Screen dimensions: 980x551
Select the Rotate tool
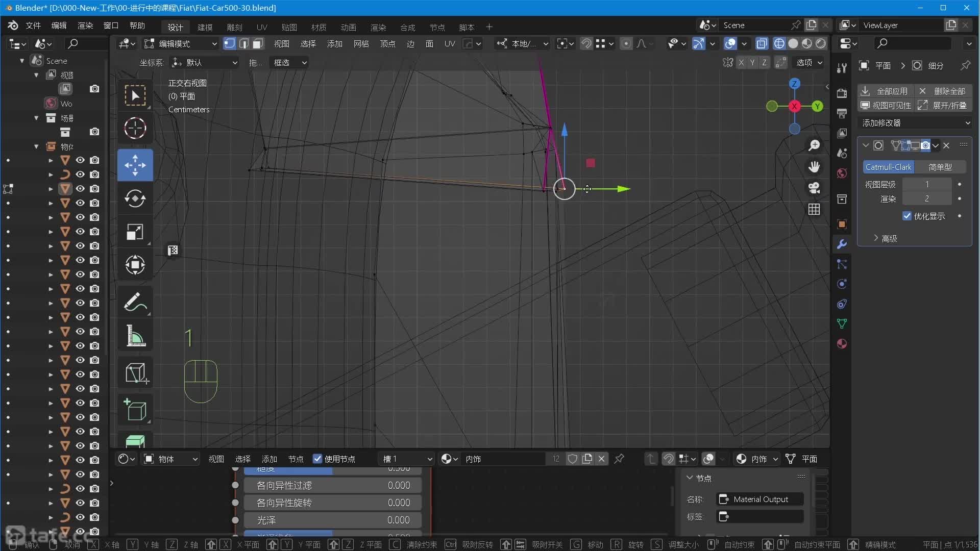[x=135, y=198]
